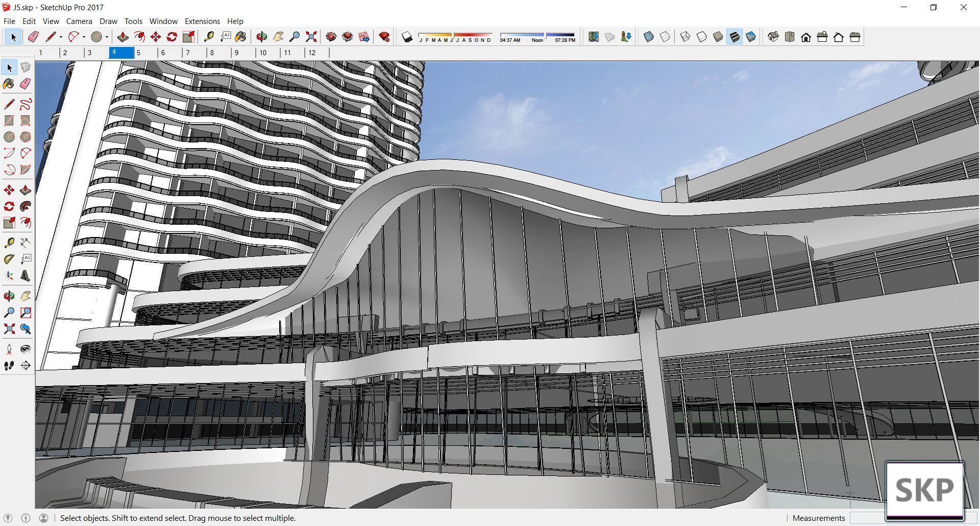Open the Window menu
This screenshot has width=980, height=526.
coord(163,21)
